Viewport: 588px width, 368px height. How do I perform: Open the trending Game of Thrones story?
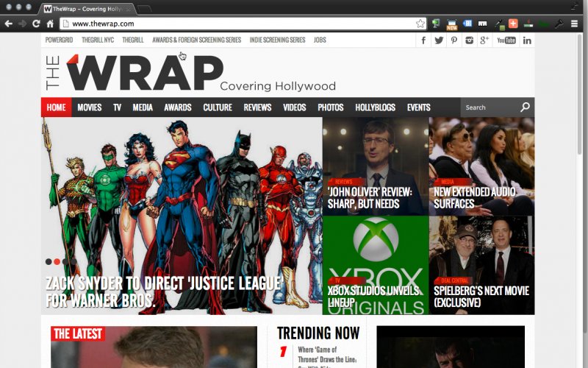click(x=327, y=357)
